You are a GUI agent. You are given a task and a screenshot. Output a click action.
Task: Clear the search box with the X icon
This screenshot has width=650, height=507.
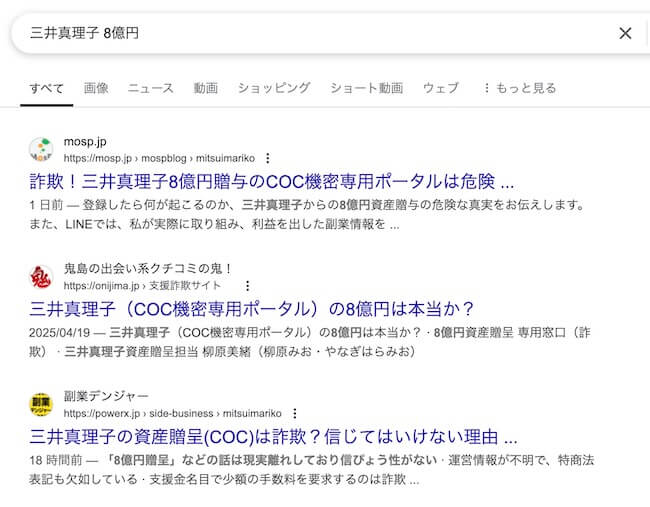pyautogui.click(x=625, y=33)
